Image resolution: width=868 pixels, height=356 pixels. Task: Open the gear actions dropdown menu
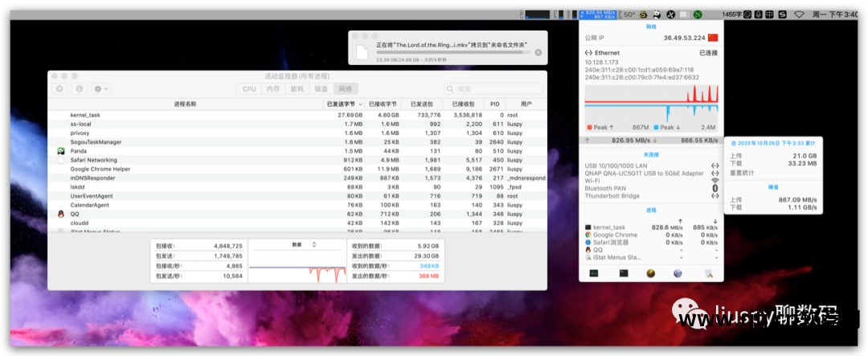point(101,88)
